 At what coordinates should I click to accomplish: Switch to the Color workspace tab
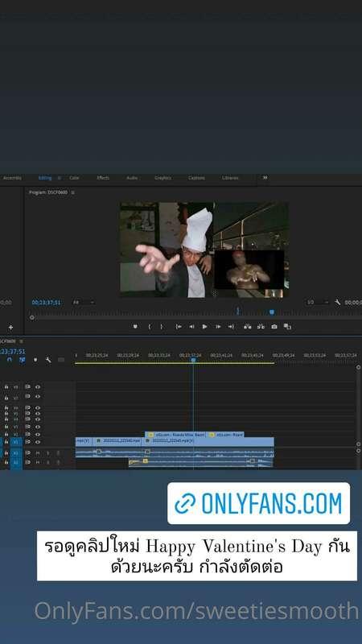click(x=74, y=178)
